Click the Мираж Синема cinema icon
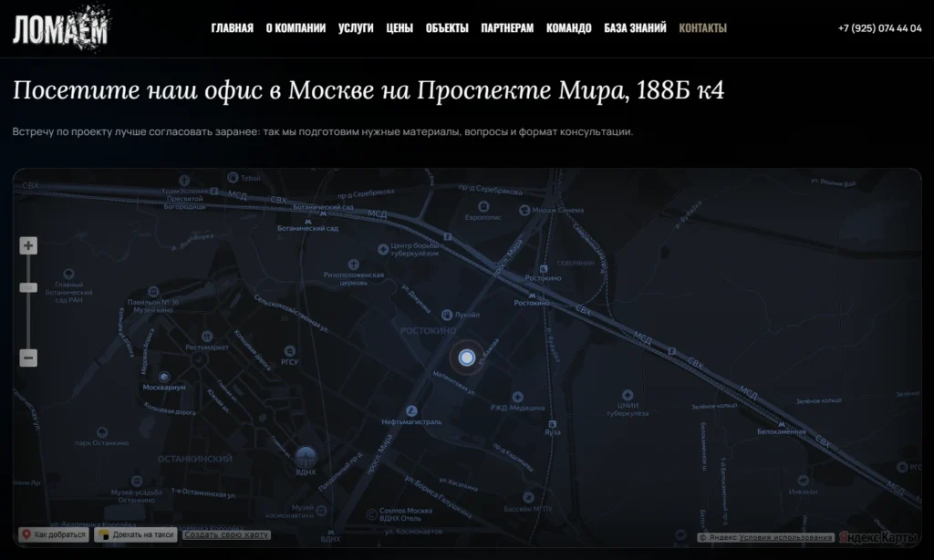 point(524,210)
